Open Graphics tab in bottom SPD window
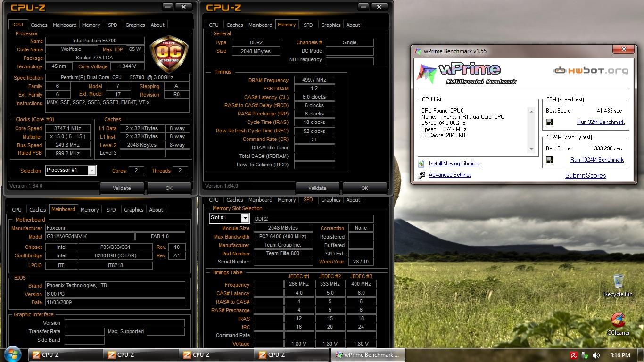Screen dimensions: 644x362 tap(330, 200)
